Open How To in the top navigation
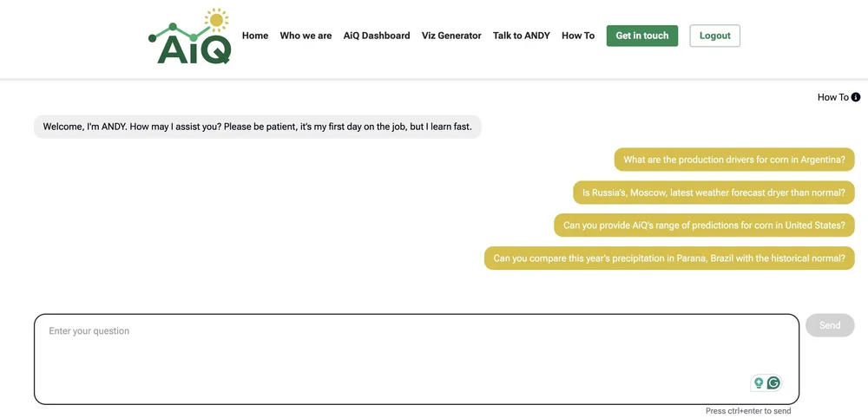Screen dimensions: 868x418 (578, 36)
